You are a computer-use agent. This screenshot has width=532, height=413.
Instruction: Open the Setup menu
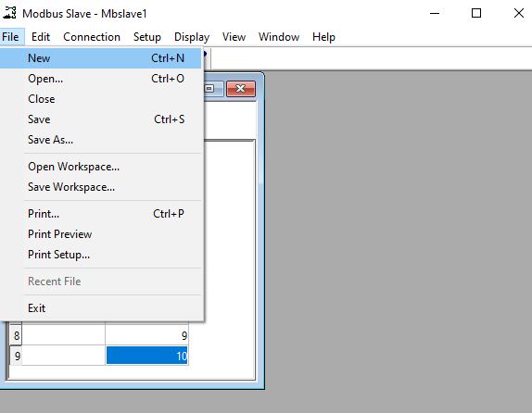tap(147, 37)
